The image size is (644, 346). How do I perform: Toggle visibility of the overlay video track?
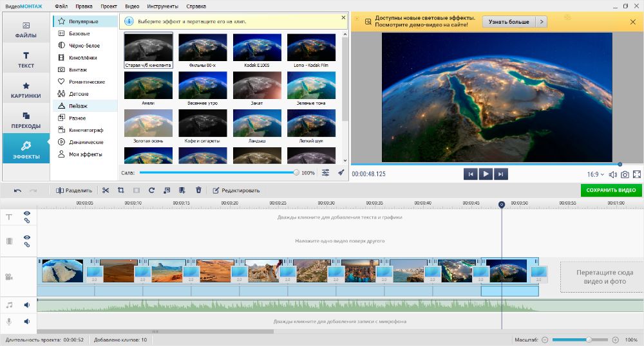(27, 237)
